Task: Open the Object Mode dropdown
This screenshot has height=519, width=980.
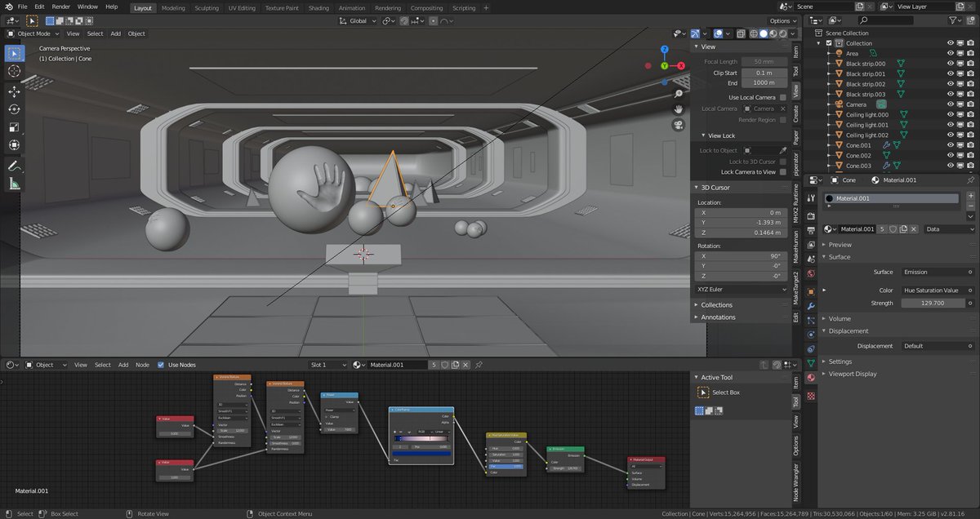Action: point(33,33)
